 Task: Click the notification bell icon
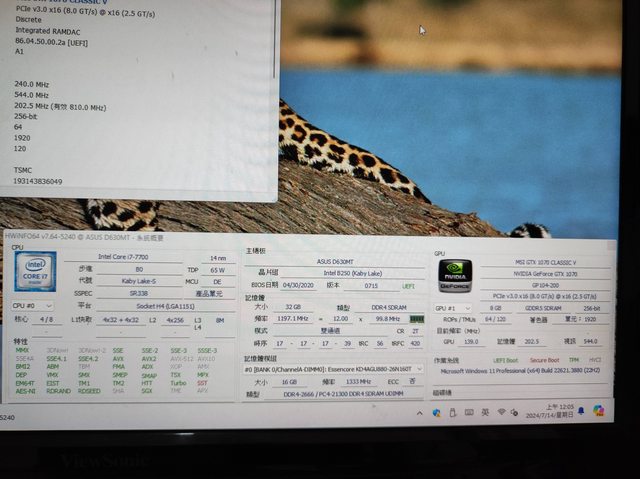click(583, 411)
